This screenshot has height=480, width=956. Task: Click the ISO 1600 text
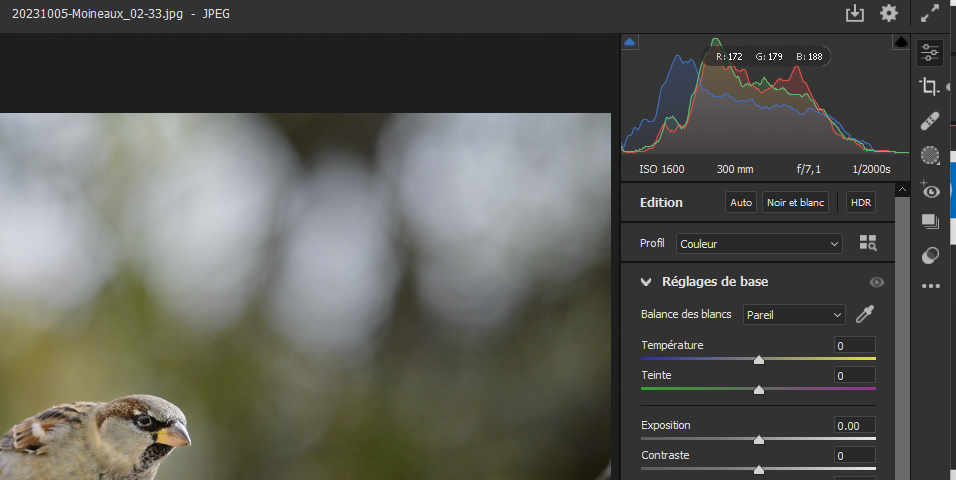click(662, 170)
